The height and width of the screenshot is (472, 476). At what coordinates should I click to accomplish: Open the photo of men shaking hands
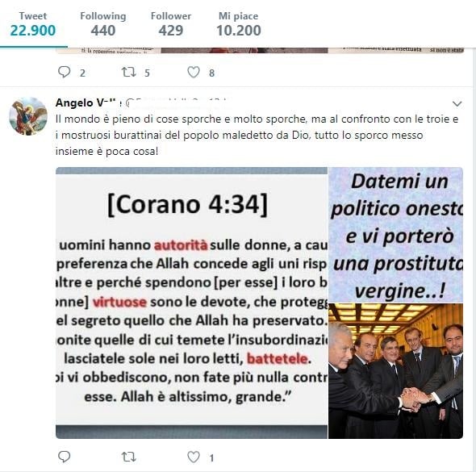click(396, 371)
